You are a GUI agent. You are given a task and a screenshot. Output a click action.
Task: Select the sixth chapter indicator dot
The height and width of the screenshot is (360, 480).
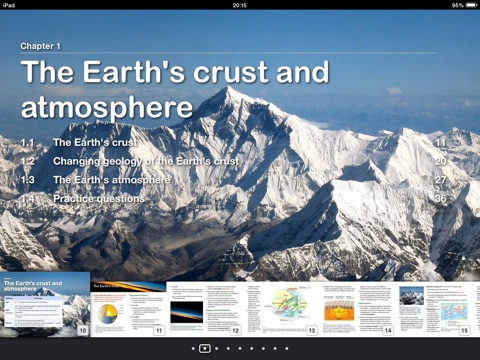(252, 348)
